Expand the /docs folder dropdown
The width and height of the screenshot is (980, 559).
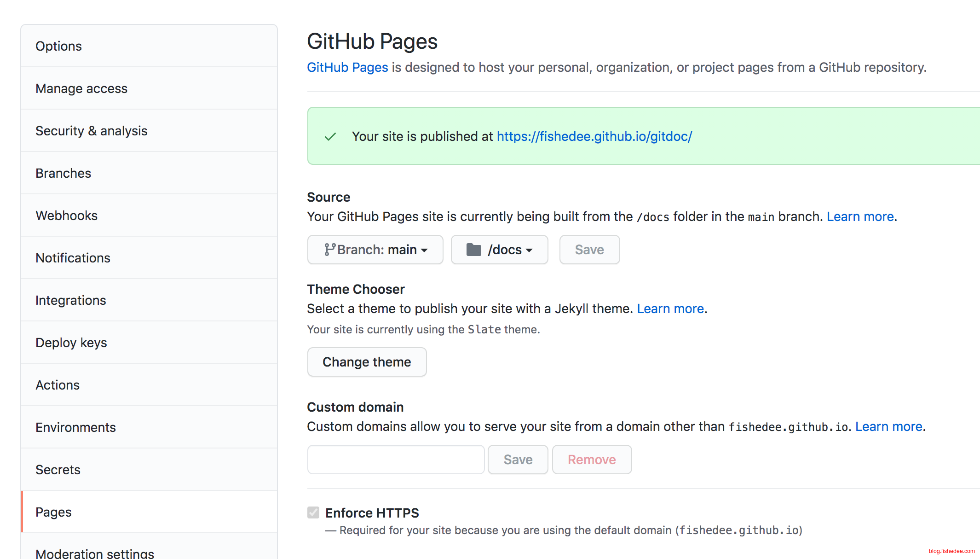pos(500,250)
